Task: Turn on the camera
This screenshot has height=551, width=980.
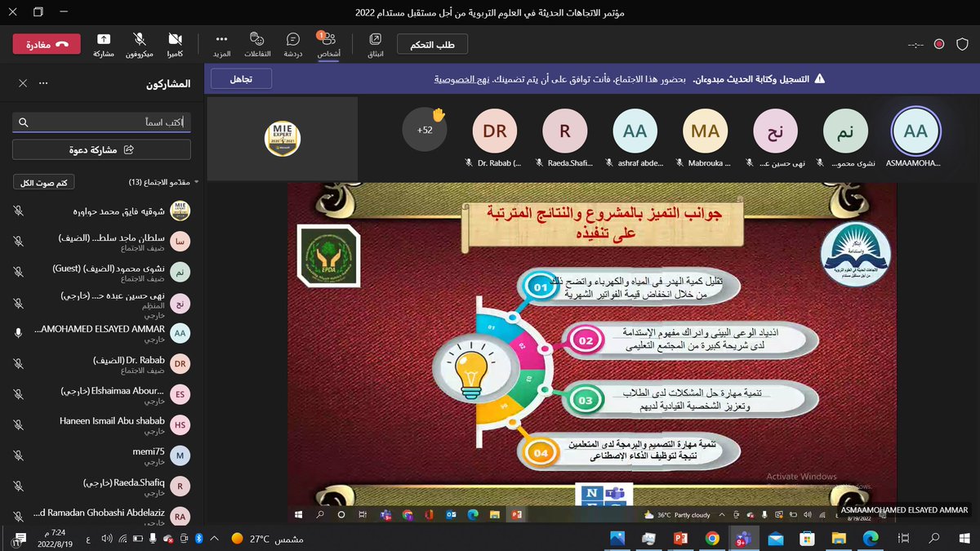Action: (175, 44)
